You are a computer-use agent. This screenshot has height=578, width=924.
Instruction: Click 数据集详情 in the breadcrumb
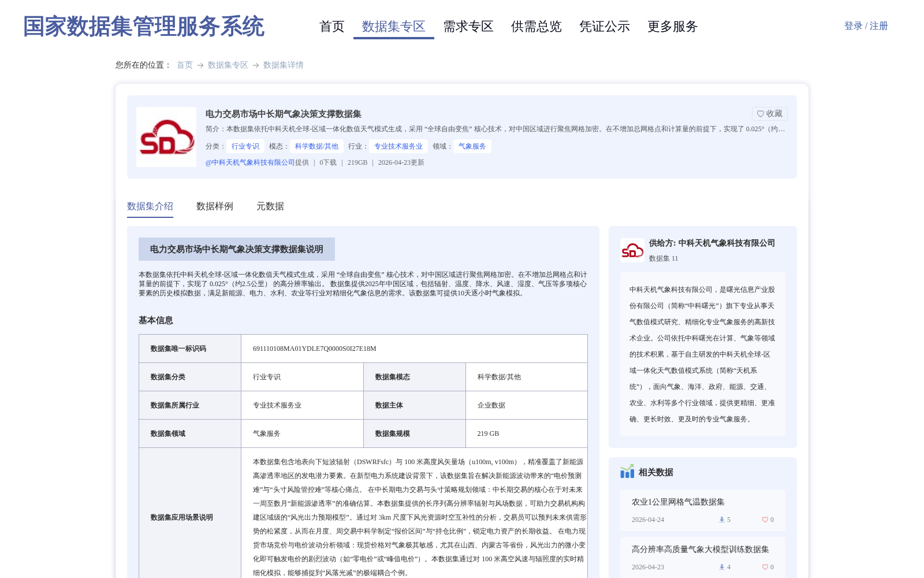tap(284, 65)
